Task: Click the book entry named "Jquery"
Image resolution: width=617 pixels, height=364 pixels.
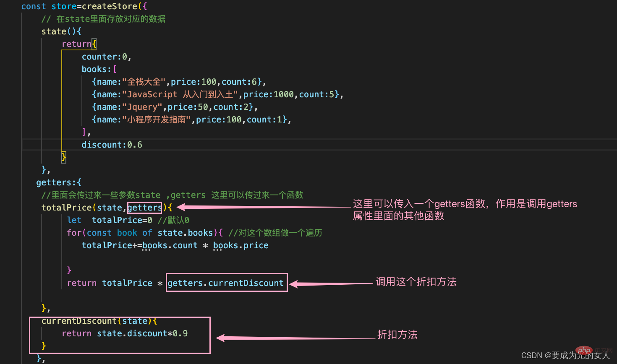Action: pyautogui.click(x=175, y=107)
